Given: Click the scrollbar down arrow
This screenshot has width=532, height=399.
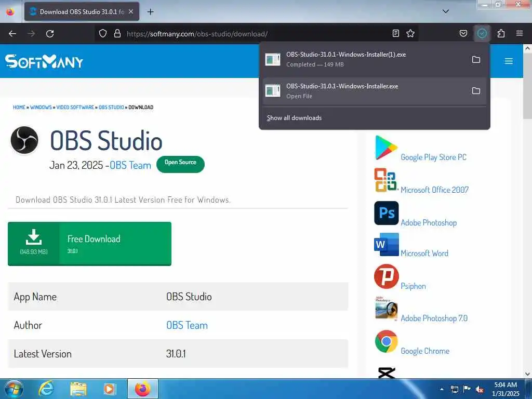Looking at the screenshot, I should tap(528, 374).
